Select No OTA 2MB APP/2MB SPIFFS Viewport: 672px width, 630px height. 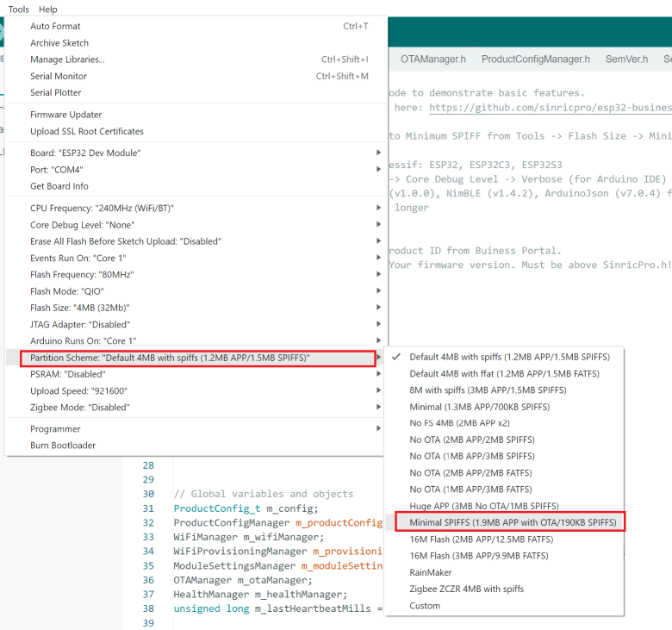pyautogui.click(x=504, y=440)
